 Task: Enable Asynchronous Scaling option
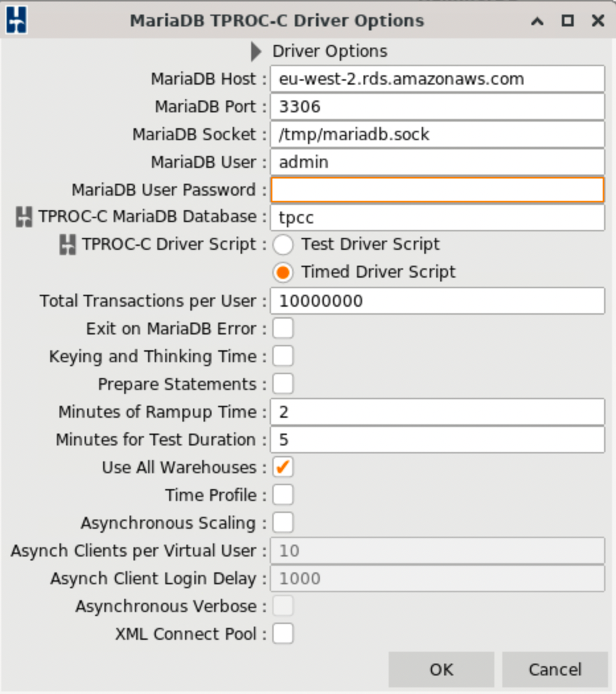(x=283, y=523)
